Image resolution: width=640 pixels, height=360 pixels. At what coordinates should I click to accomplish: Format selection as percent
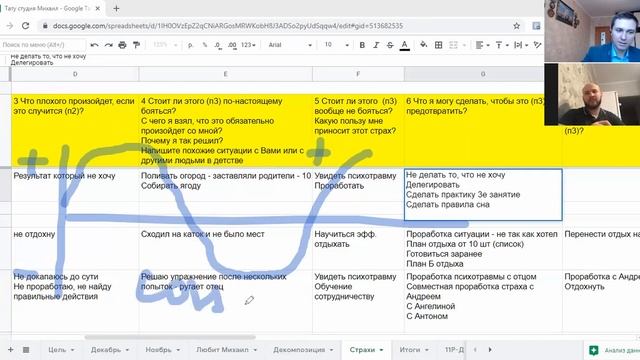point(204,45)
